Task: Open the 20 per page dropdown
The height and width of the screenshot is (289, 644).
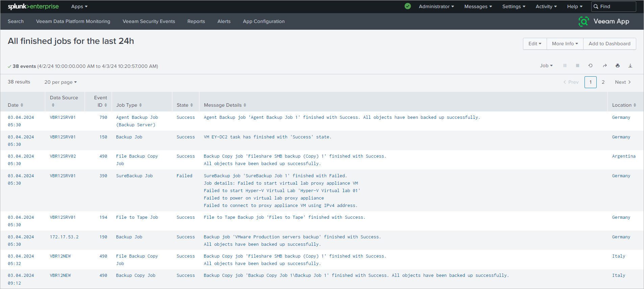Action: pos(61,82)
